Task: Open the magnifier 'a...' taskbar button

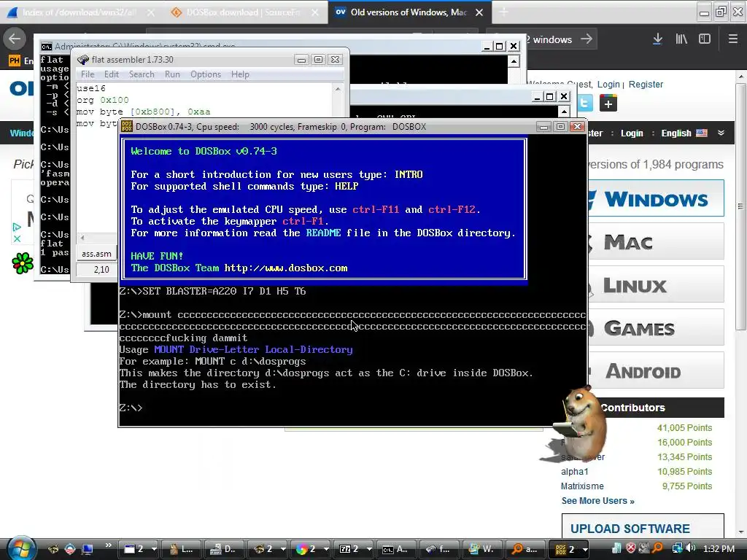Action: point(524,549)
